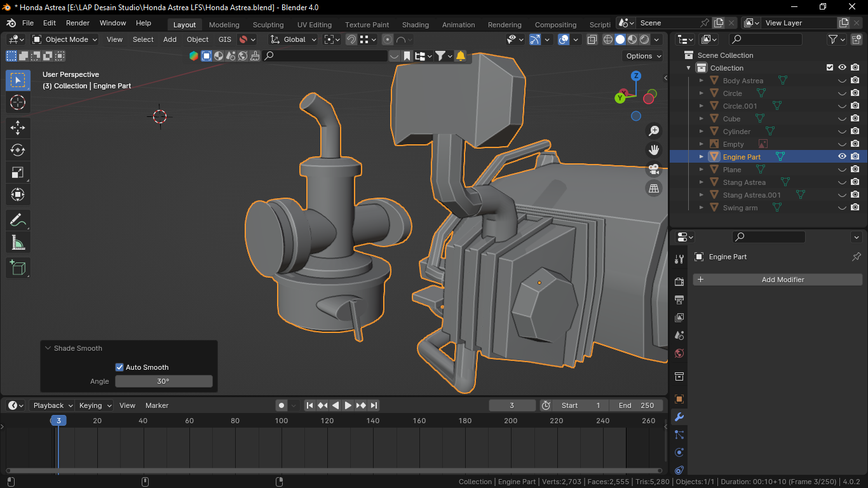This screenshot has height=488, width=868.
Task: Open the Global transform orientation dropdown
Action: coord(294,39)
